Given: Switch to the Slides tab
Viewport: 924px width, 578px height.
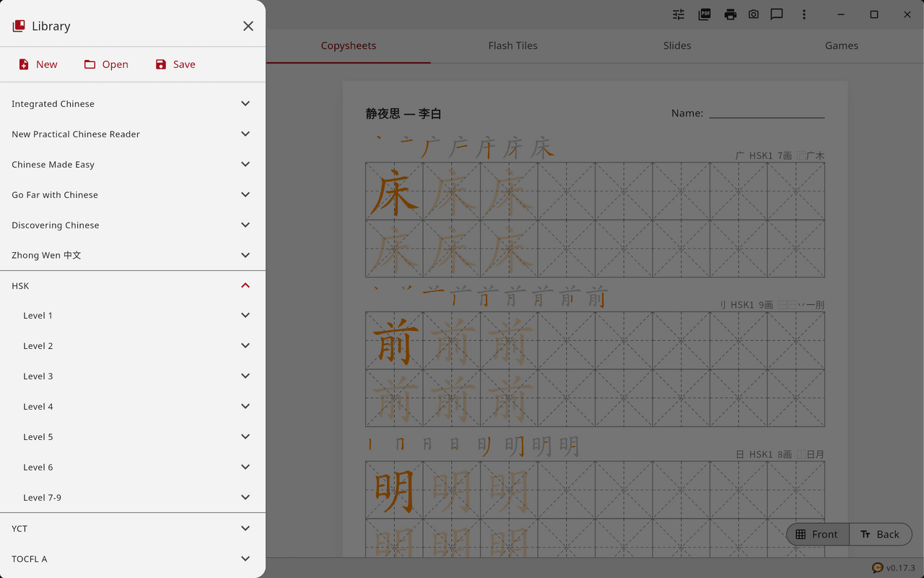Looking at the screenshot, I should point(677,46).
